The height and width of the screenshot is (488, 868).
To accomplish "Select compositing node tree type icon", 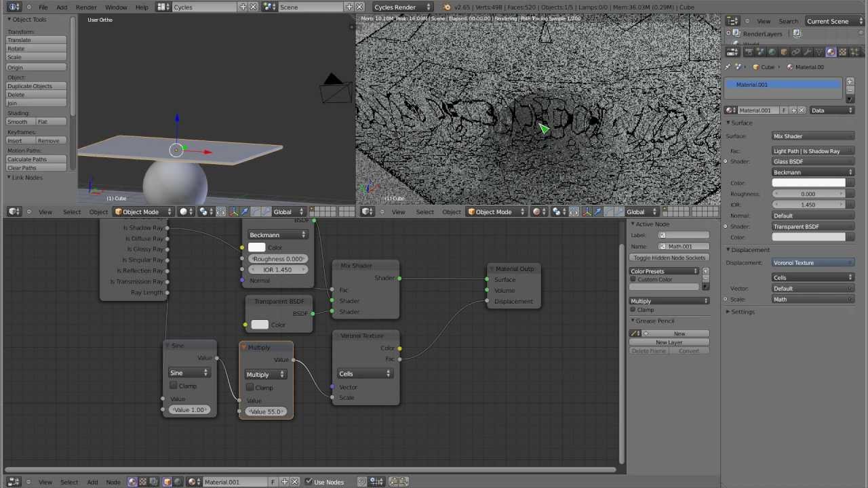I will [x=154, y=482].
